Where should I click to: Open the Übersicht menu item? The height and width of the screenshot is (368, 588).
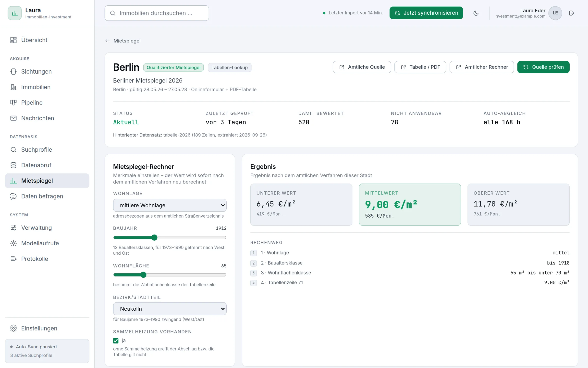(47, 40)
